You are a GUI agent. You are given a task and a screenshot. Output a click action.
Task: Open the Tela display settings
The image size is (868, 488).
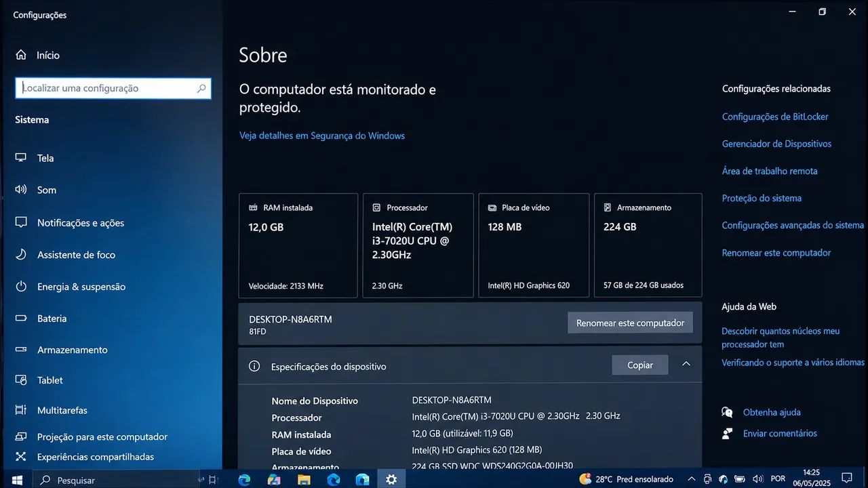[x=35, y=158]
